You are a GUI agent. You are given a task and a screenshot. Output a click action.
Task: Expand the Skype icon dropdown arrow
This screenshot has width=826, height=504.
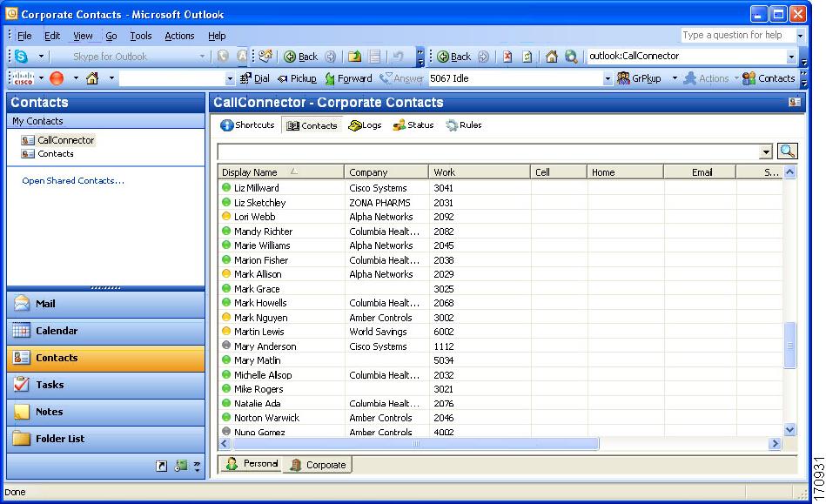click(41, 57)
